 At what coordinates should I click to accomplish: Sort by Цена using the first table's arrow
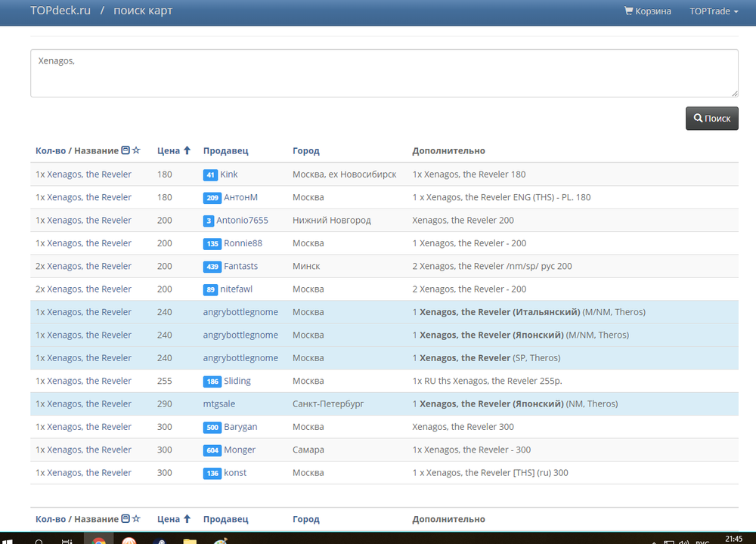187,150
